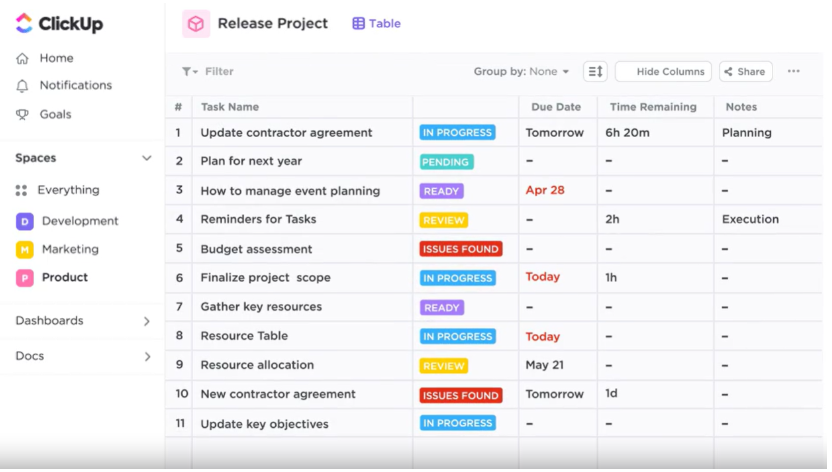The height and width of the screenshot is (472, 832).
Task: Click the Filter text field
Action: click(219, 72)
